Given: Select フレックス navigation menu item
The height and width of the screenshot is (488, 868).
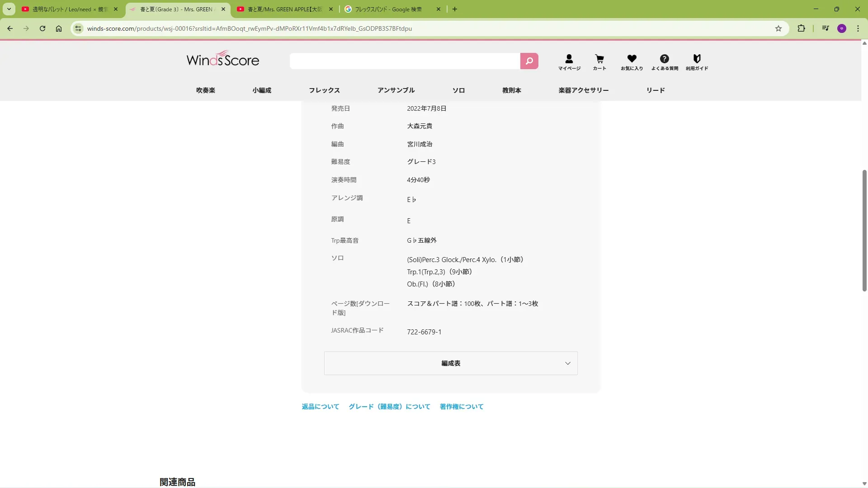Looking at the screenshot, I should click(x=324, y=90).
